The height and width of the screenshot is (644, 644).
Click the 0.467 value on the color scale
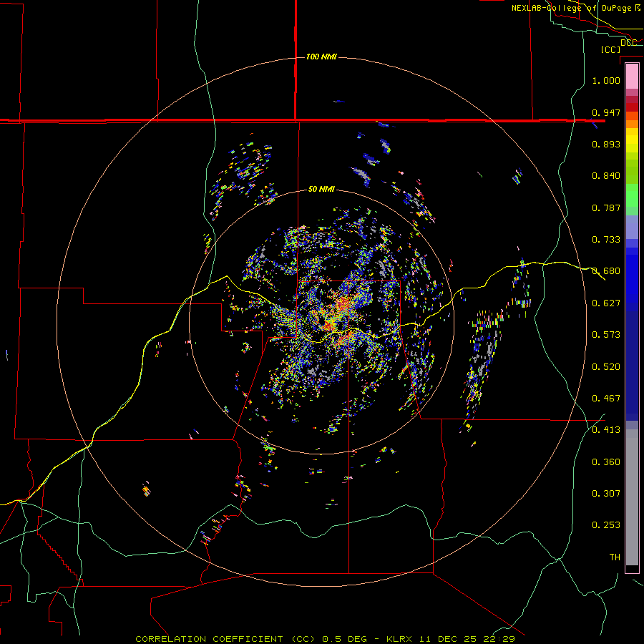point(606,399)
